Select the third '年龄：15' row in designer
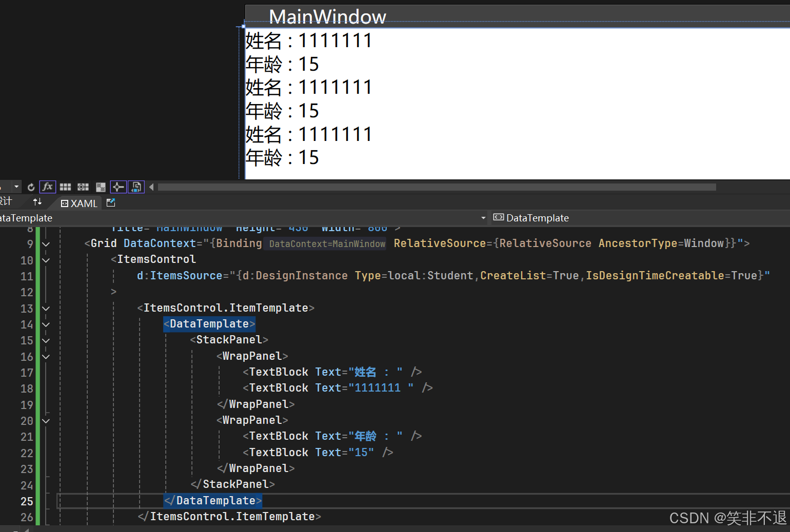Image resolution: width=790 pixels, height=532 pixels. pyautogui.click(x=282, y=157)
